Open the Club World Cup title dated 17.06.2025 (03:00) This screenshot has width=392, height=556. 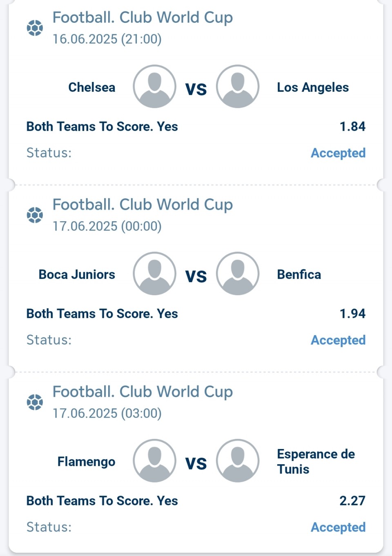coord(143,392)
